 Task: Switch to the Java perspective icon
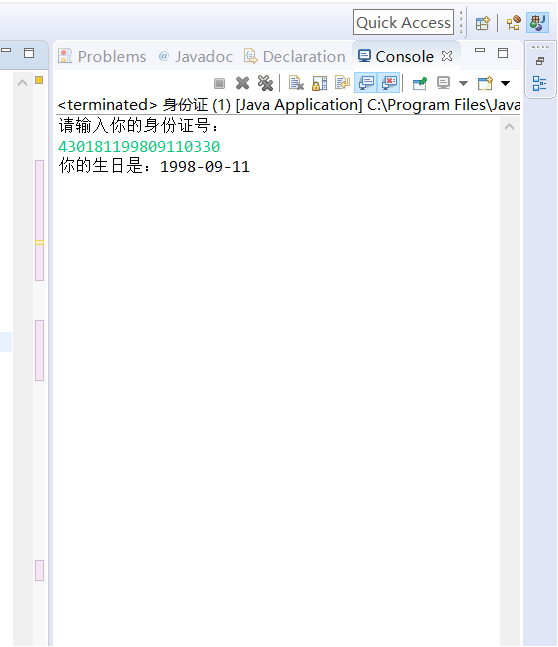tap(537, 23)
